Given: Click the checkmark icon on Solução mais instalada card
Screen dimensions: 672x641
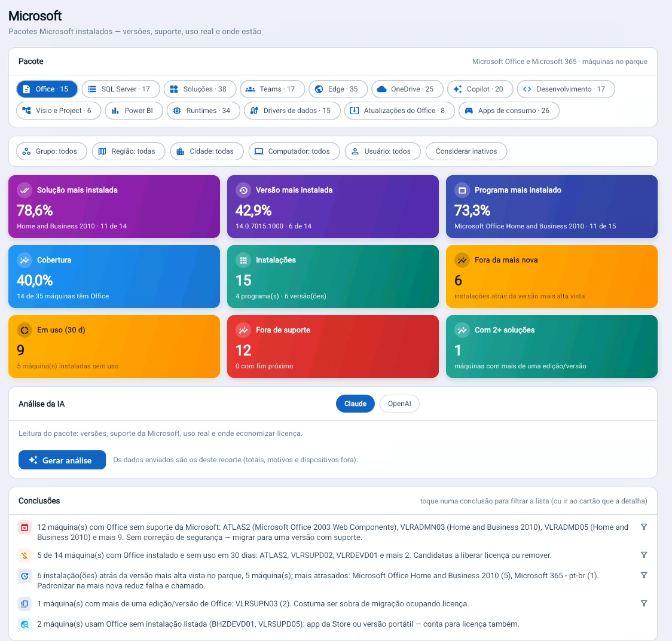Looking at the screenshot, I should point(25,190).
